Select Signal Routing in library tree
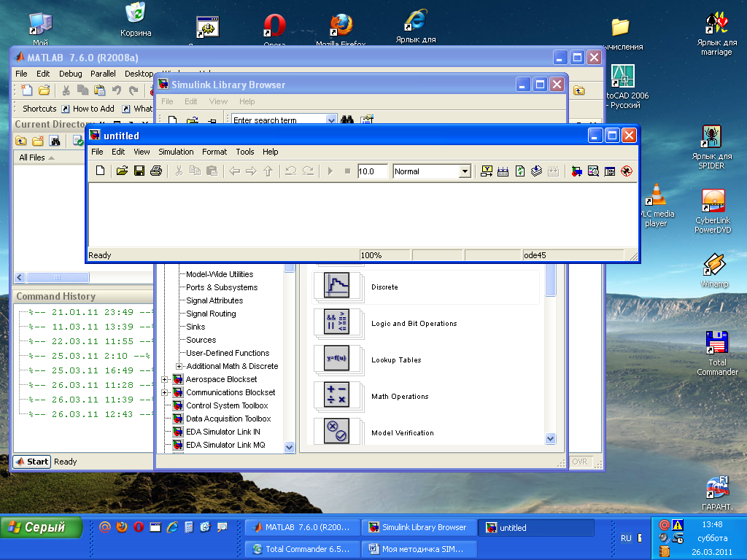Viewport: 747px width, 560px height. (211, 314)
